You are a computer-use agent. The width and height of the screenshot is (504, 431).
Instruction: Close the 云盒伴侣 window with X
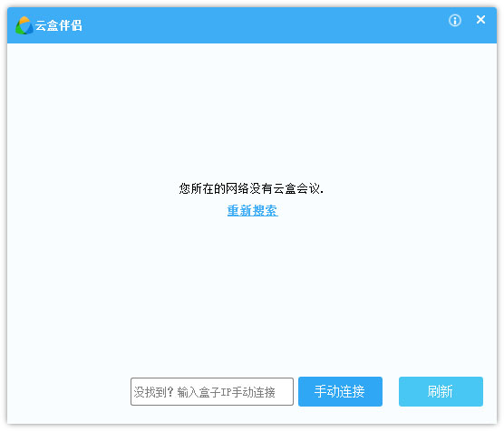click(480, 20)
